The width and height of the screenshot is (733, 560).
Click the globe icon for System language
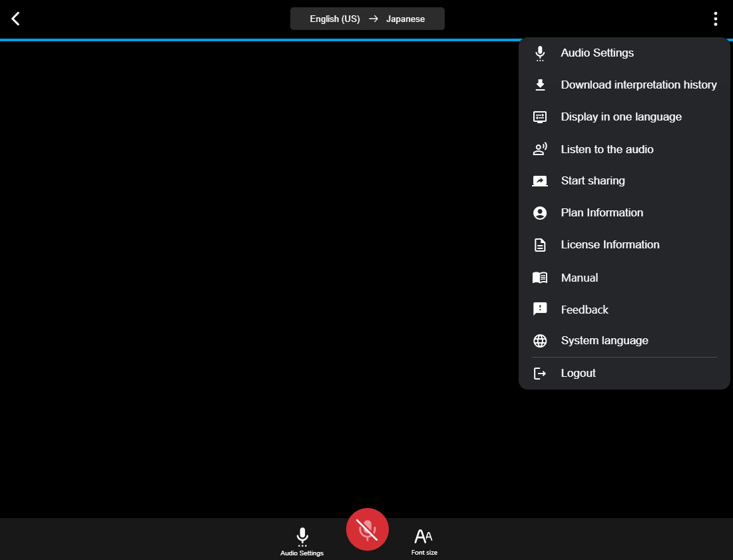(540, 341)
